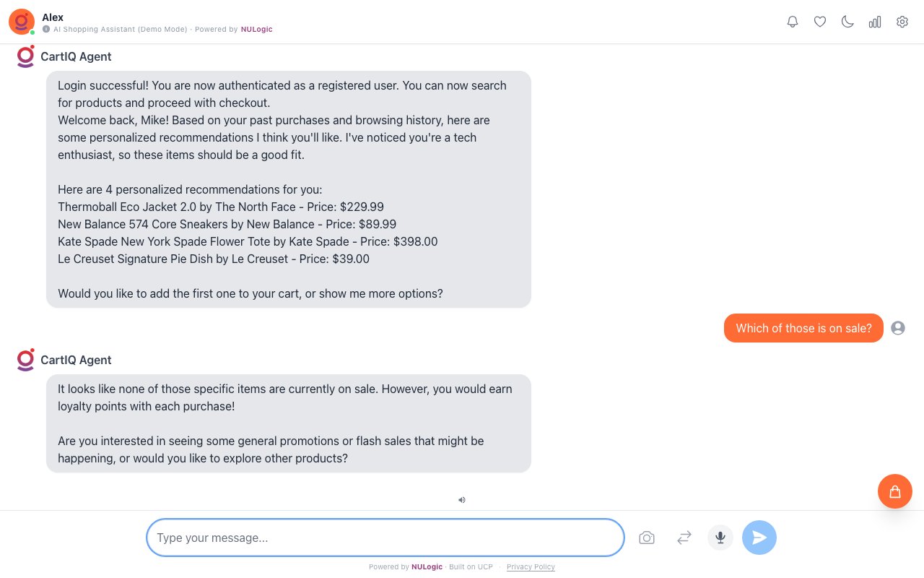
Task: Click the NULogic link in the footer
Action: pos(427,567)
